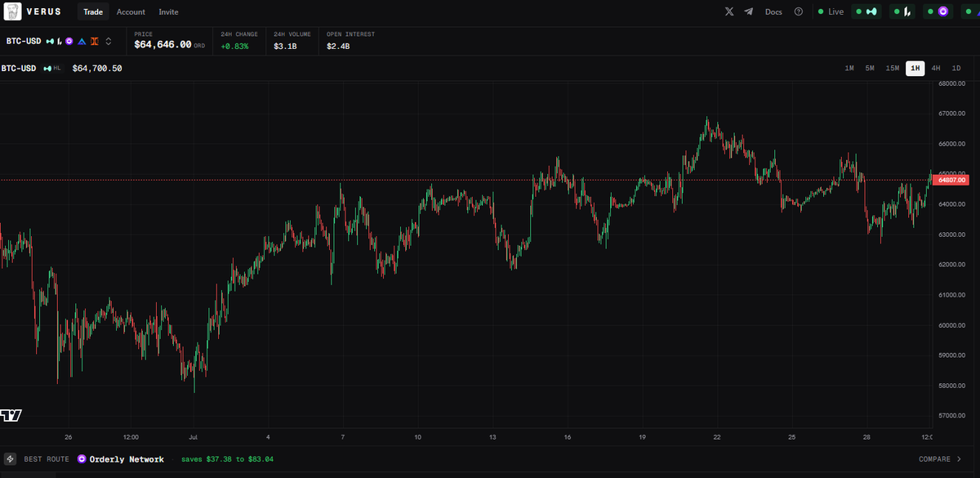
Task: Select the 1D chart timeframe
Action: [956, 69]
